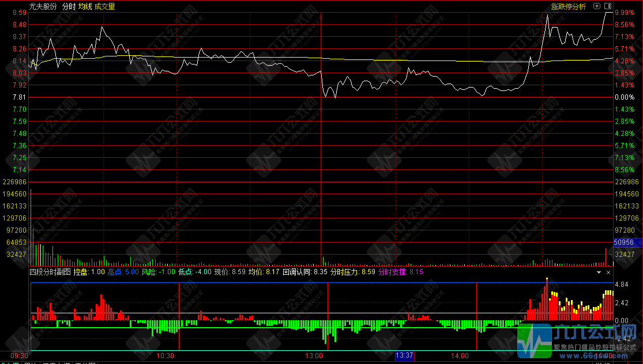Select the 均线 average line label

tap(85, 6)
